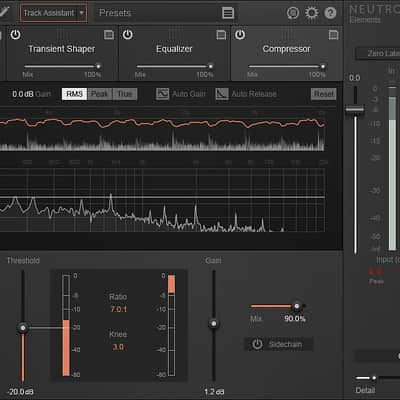Open Equalizer module preset icon
Image resolution: width=400 pixels, height=400 pixels.
pos(221,35)
